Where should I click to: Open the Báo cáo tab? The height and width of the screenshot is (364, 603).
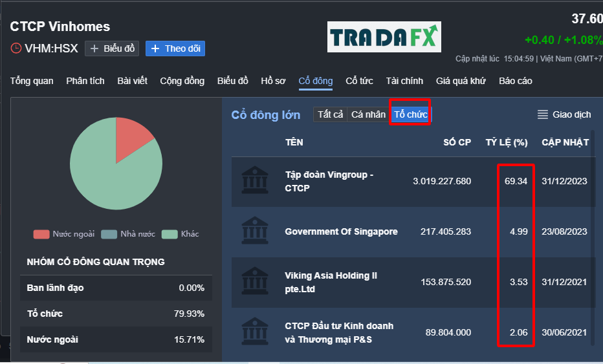[516, 81]
